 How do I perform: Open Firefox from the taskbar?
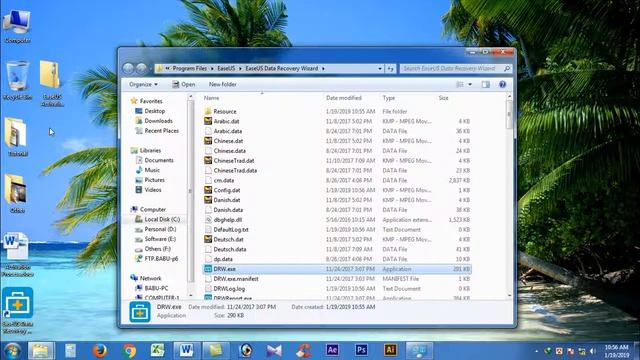99,351
